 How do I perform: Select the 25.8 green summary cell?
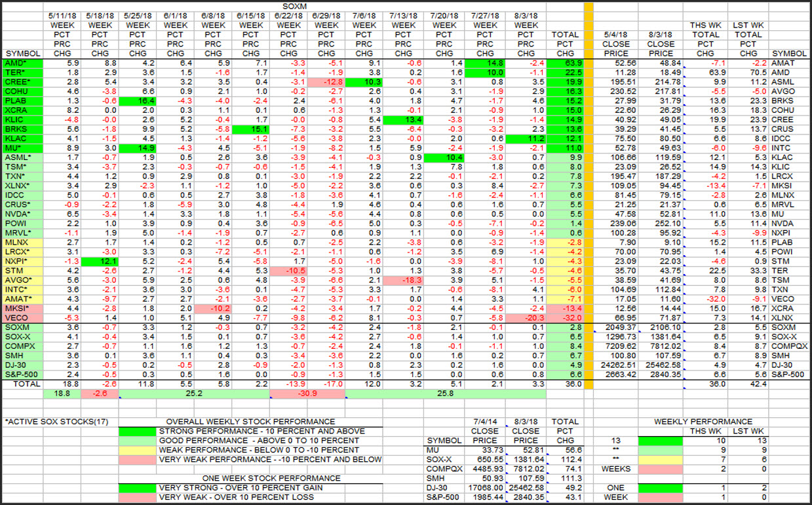pyautogui.click(x=445, y=395)
